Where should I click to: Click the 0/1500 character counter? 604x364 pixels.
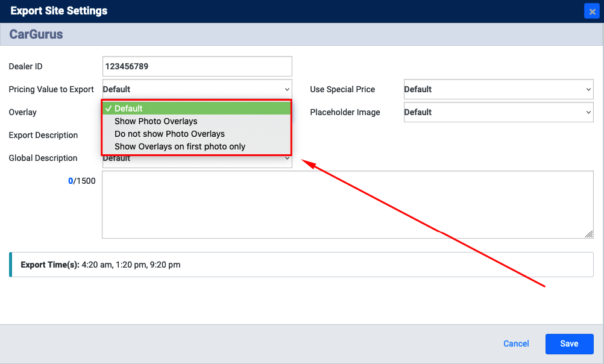pyautogui.click(x=81, y=181)
